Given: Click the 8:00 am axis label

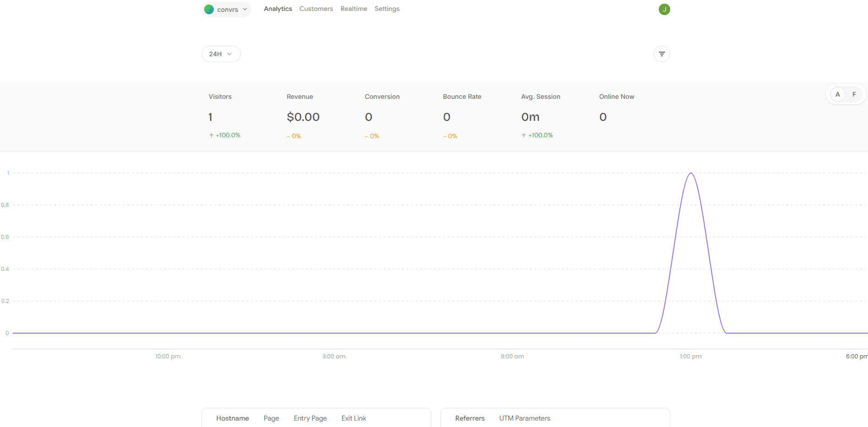Looking at the screenshot, I should tap(512, 356).
